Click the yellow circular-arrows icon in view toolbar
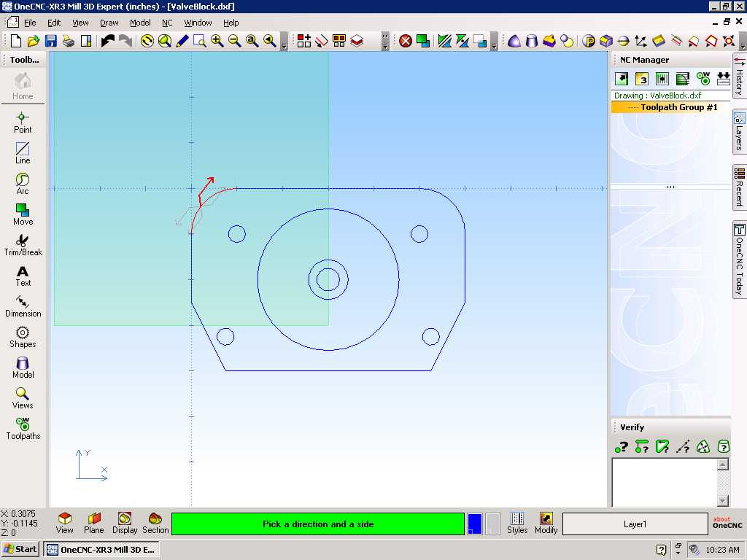This screenshot has height=560, width=747. point(147,41)
